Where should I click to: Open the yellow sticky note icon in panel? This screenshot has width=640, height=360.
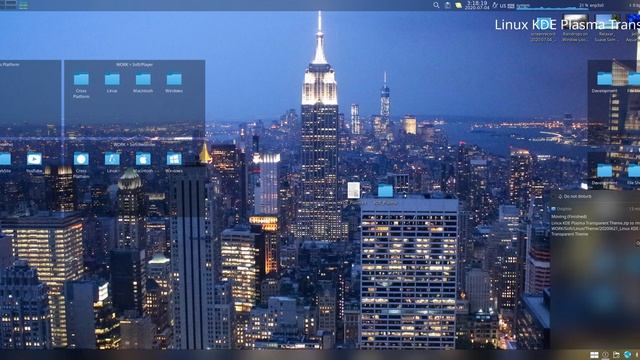[459, 5]
